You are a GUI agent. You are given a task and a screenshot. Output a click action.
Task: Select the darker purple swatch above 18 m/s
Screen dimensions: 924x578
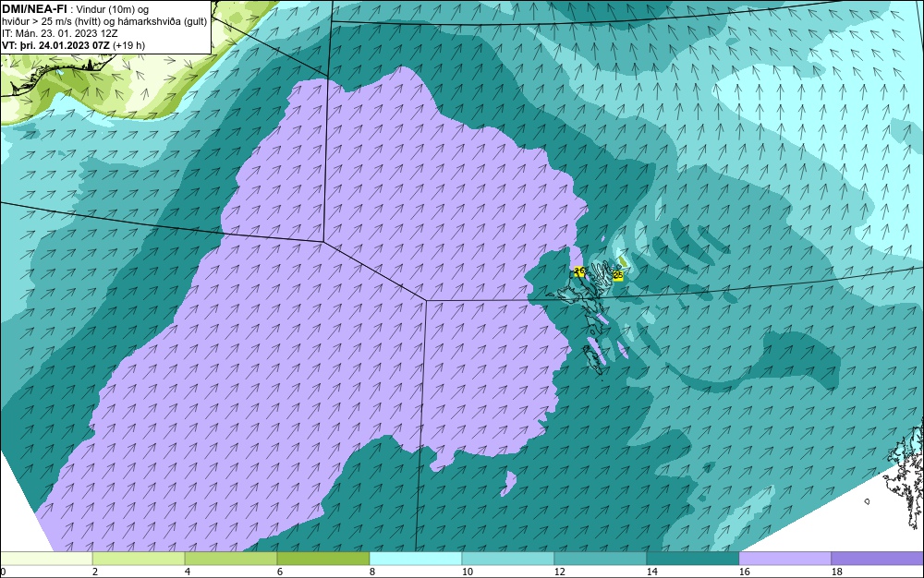coord(878,559)
